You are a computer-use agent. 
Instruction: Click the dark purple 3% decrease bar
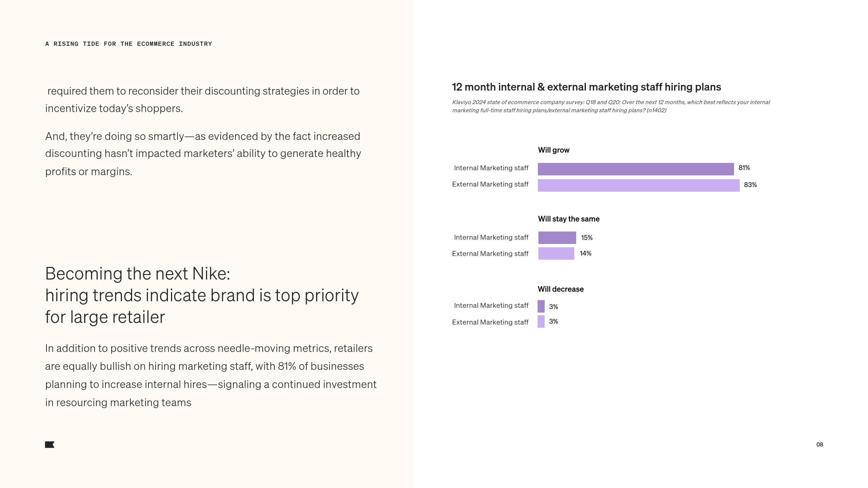click(541, 306)
